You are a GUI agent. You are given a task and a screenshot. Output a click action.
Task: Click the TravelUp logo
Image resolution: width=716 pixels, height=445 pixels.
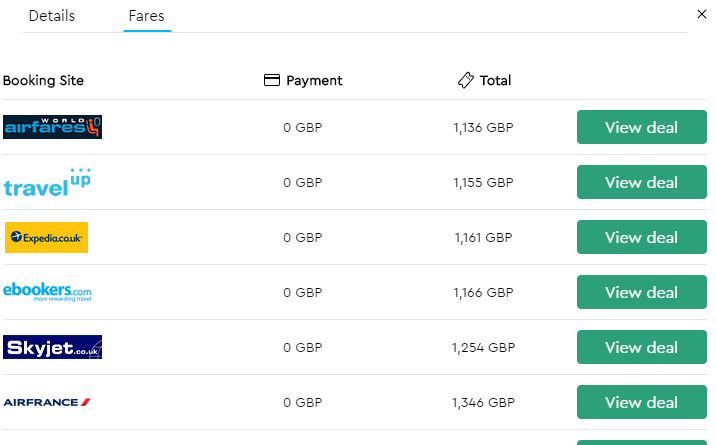pos(47,183)
